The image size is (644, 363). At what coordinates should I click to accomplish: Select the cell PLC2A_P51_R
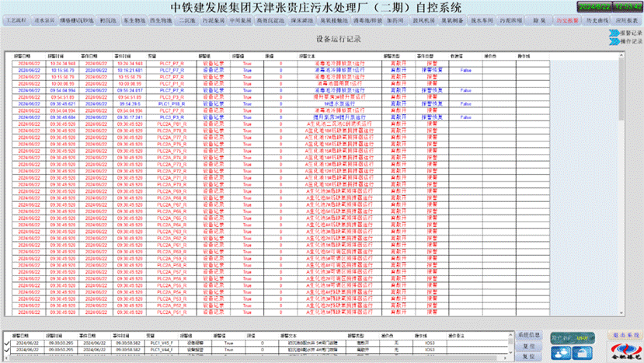pyautogui.click(x=172, y=312)
